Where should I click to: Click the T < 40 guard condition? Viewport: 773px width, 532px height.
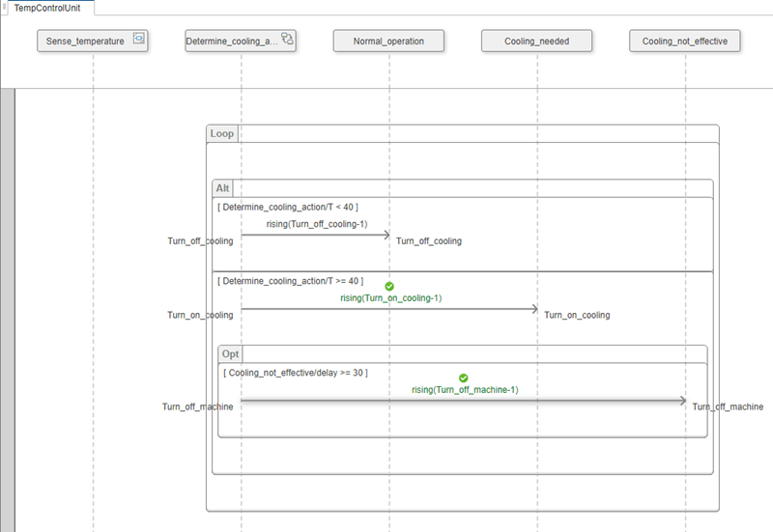[289, 207]
